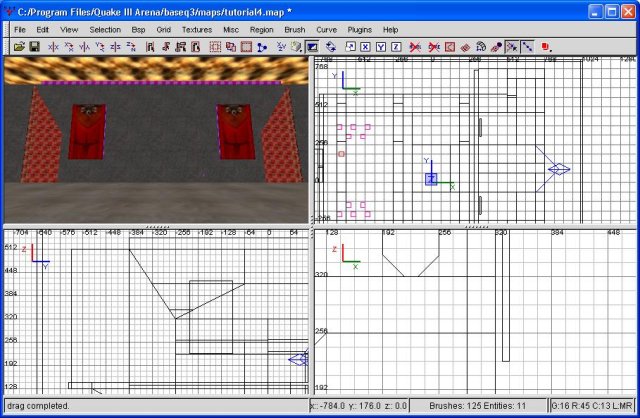Open the Bsp menu
Viewport: 640px width, 418px height.
tap(138, 30)
